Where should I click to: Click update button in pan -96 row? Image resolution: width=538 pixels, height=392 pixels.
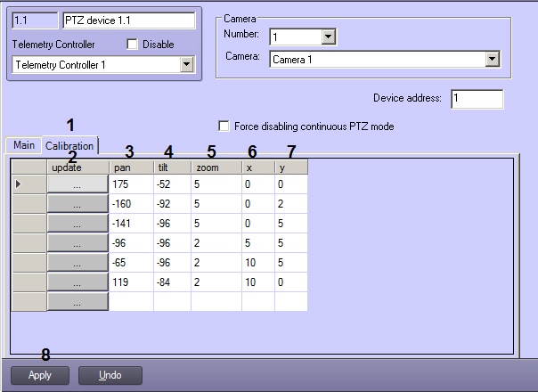[77, 243]
